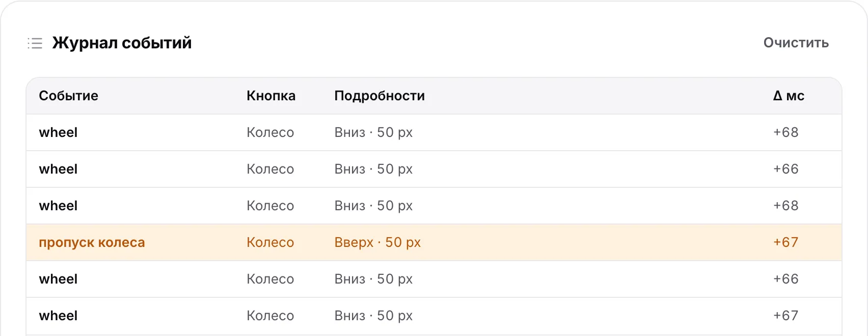Click the Кнопка column header
The height and width of the screenshot is (336, 868).
click(x=271, y=96)
